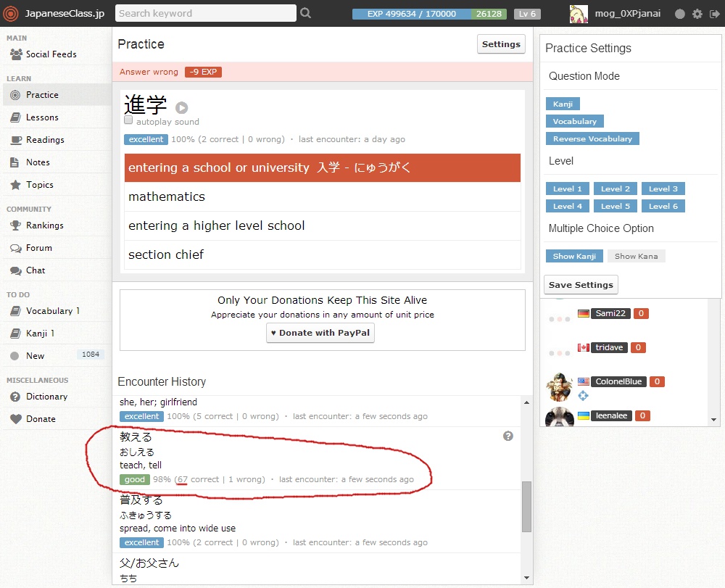Open the gear settings icon in header

[x=697, y=14]
